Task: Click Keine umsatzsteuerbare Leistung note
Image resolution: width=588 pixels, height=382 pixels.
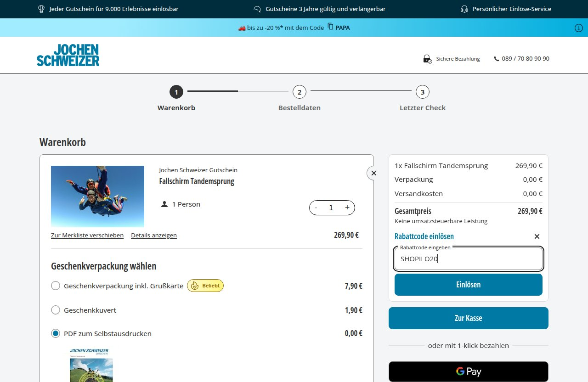Action: [441, 221]
